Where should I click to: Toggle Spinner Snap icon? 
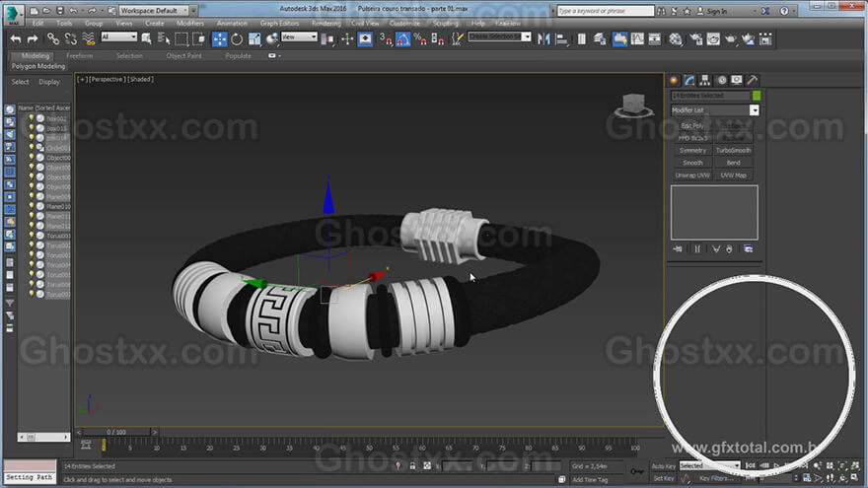pyautogui.click(x=437, y=38)
